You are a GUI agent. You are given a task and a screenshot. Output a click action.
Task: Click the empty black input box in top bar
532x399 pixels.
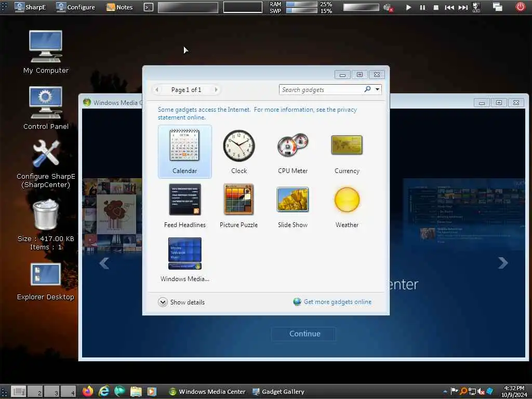[x=243, y=7]
